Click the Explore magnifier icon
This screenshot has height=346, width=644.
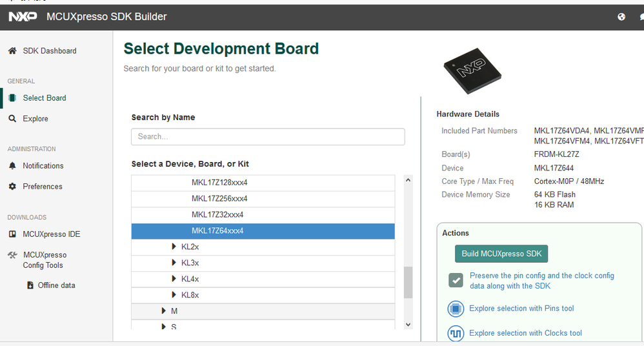click(x=12, y=118)
